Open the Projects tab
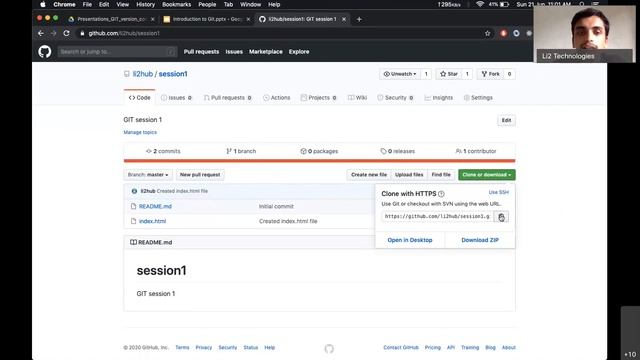 click(318, 98)
